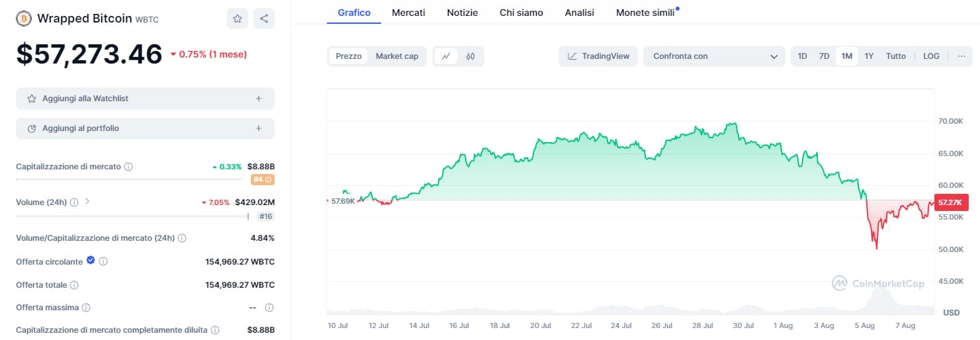This screenshot has height=340, width=980.
Task: Select the 7D time range
Action: pos(824,56)
